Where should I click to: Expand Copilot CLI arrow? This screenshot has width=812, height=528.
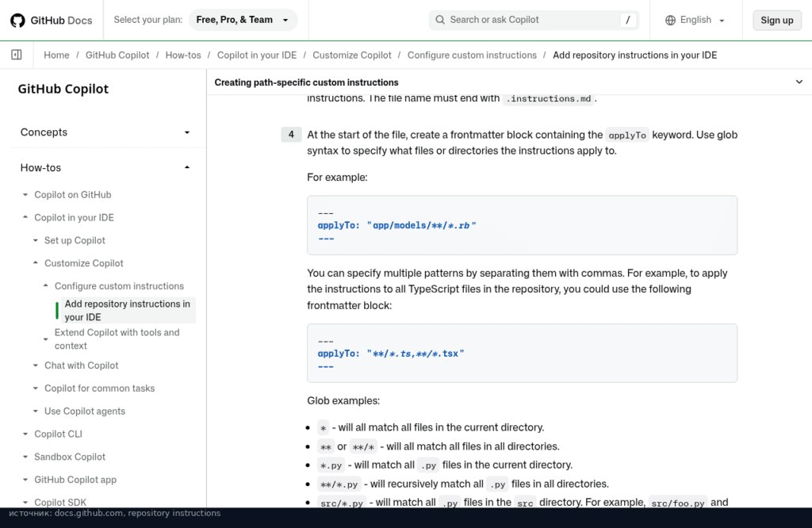click(x=25, y=434)
